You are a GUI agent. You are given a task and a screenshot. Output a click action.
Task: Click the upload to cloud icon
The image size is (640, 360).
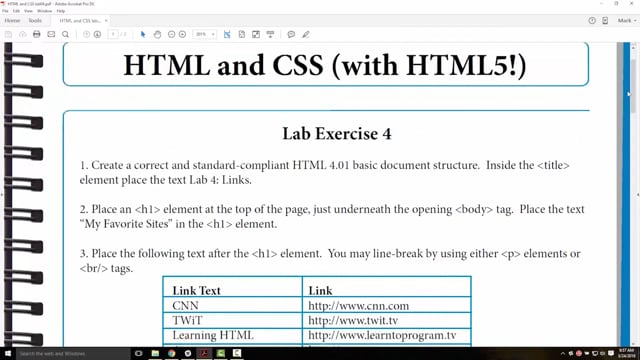[x=22, y=35]
